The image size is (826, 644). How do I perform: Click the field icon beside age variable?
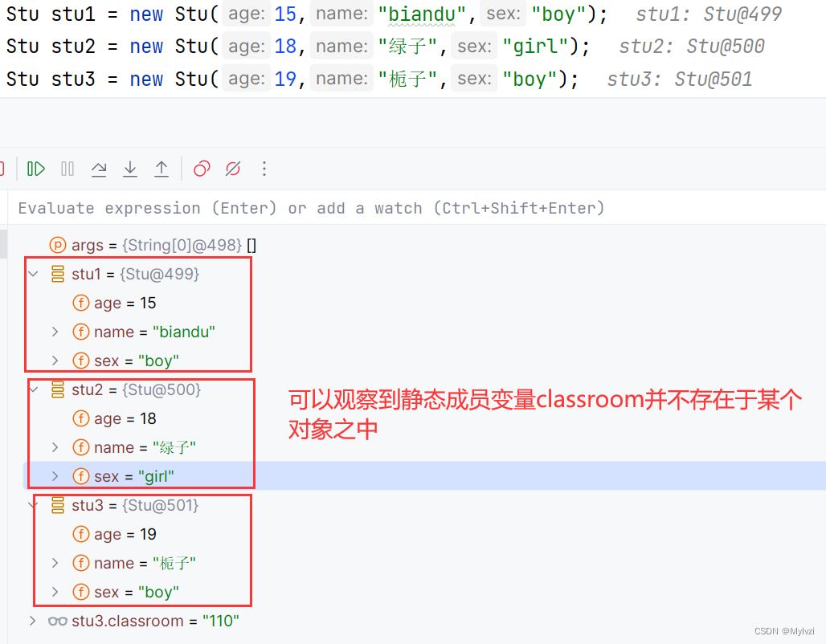tap(81, 303)
